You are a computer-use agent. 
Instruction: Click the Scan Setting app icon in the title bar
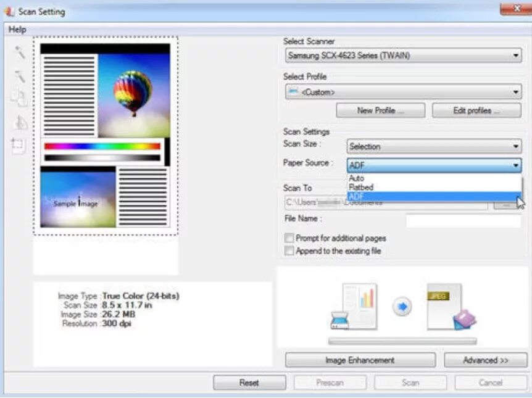click(9, 12)
